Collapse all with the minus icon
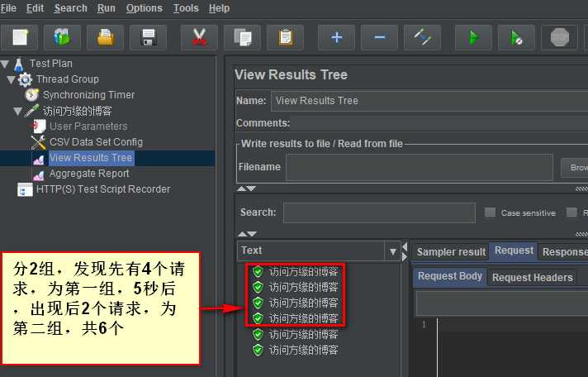The image size is (588, 377). (380, 37)
